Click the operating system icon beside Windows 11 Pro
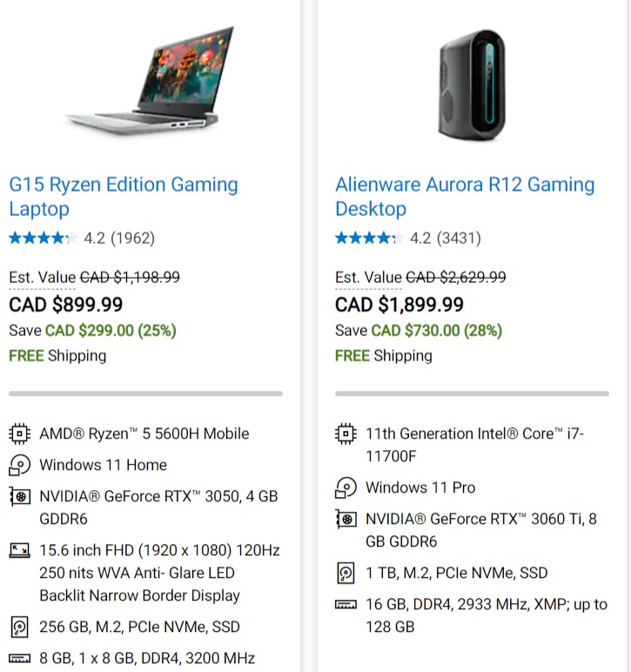 [x=346, y=487]
